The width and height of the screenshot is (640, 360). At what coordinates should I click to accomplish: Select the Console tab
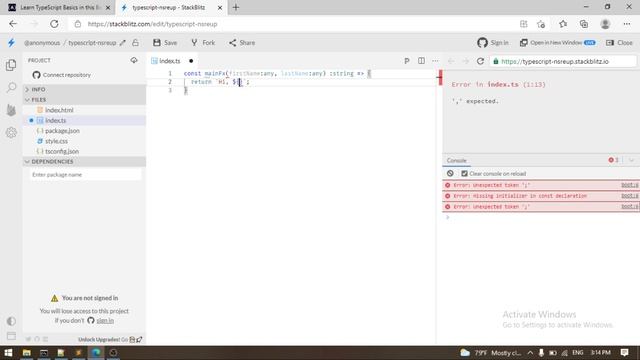(x=456, y=160)
